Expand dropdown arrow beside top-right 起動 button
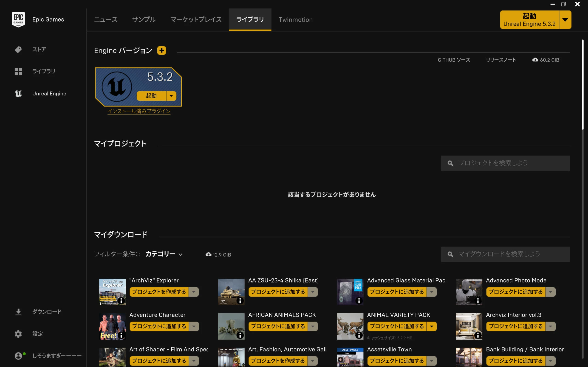 [x=565, y=20]
